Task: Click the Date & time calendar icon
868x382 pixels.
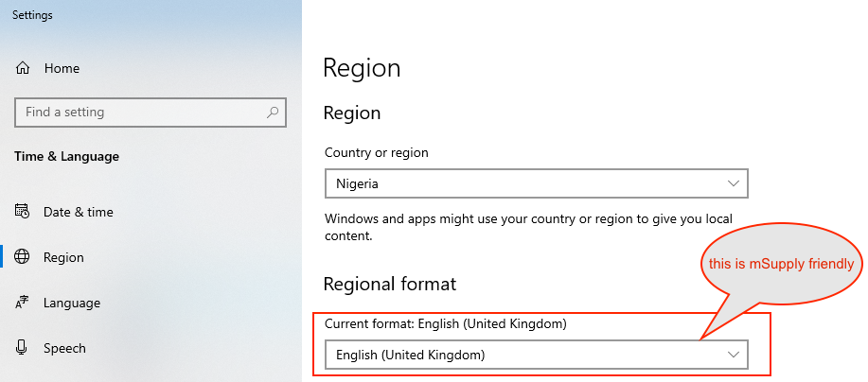Action: pyautogui.click(x=23, y=212)
